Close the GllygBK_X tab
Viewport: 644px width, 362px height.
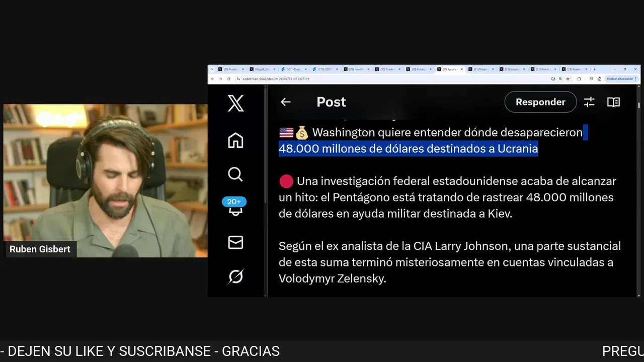coord(274,69)
